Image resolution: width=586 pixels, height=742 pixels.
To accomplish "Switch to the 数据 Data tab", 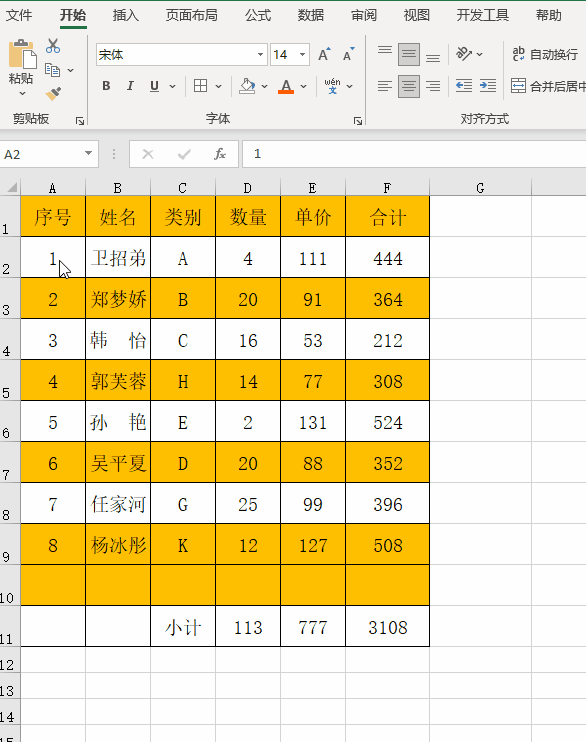I will coord(311,15).
